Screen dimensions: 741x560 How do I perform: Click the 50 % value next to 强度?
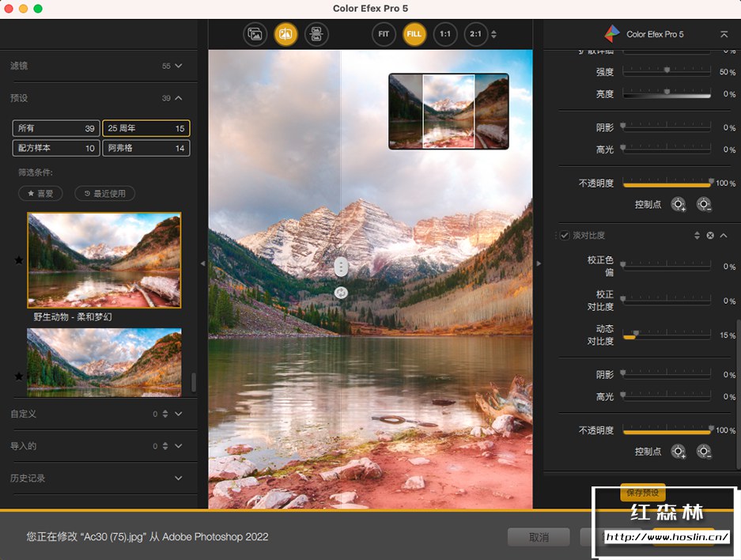[x=728, y=72]
